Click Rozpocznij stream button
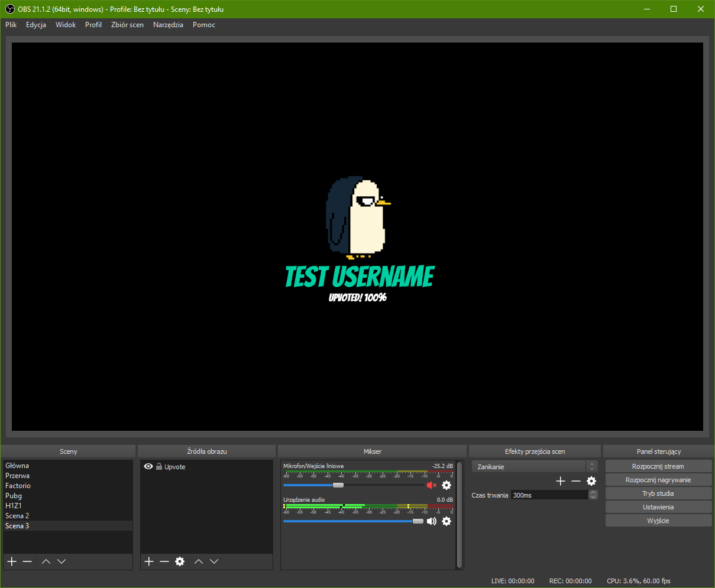The image size is (715, 588). click(658, 466)
